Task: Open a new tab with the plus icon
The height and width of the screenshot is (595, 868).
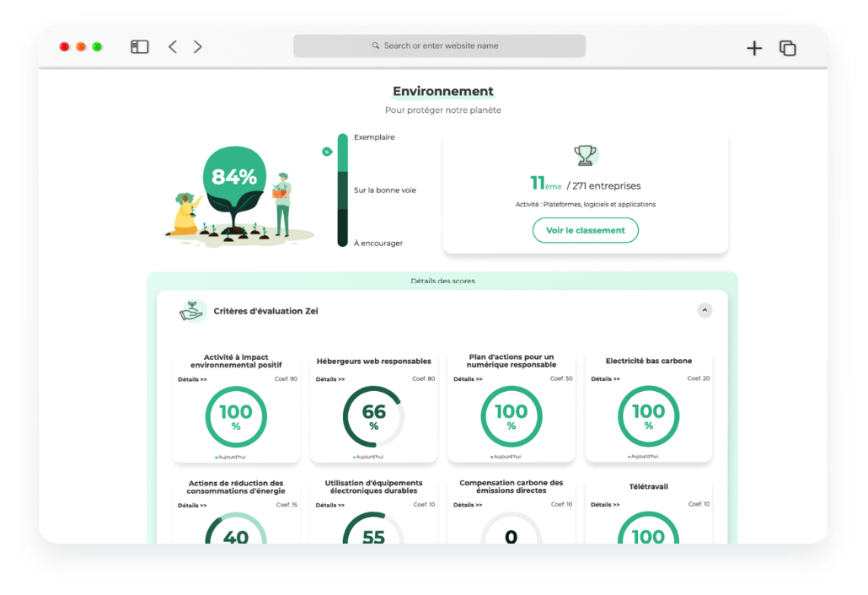Action: [x=754, y=48]
